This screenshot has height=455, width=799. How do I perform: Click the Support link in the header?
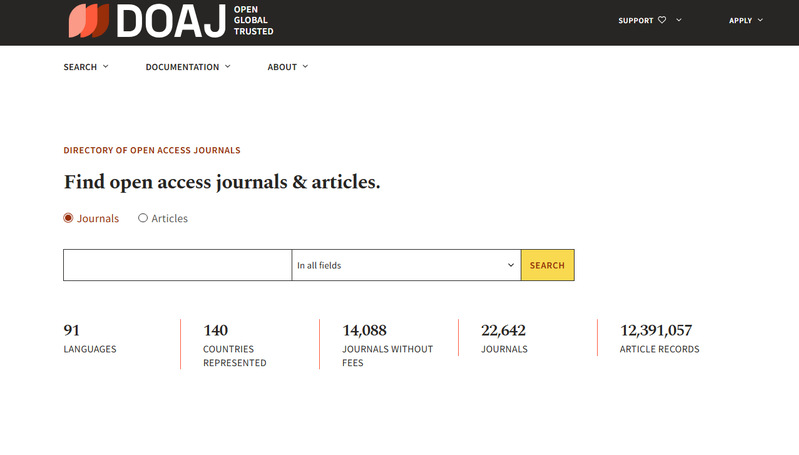[x=636, y=20]
